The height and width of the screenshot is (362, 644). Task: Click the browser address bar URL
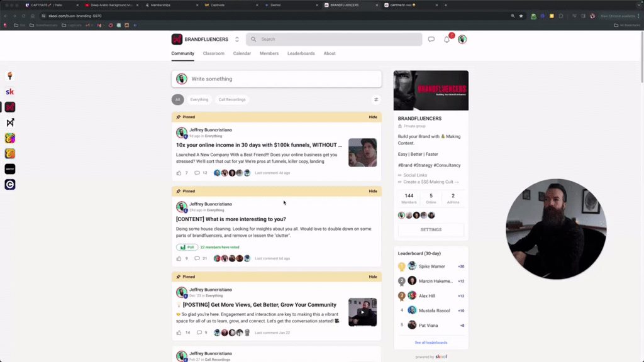pyautogui.click(x=75, y=16)
